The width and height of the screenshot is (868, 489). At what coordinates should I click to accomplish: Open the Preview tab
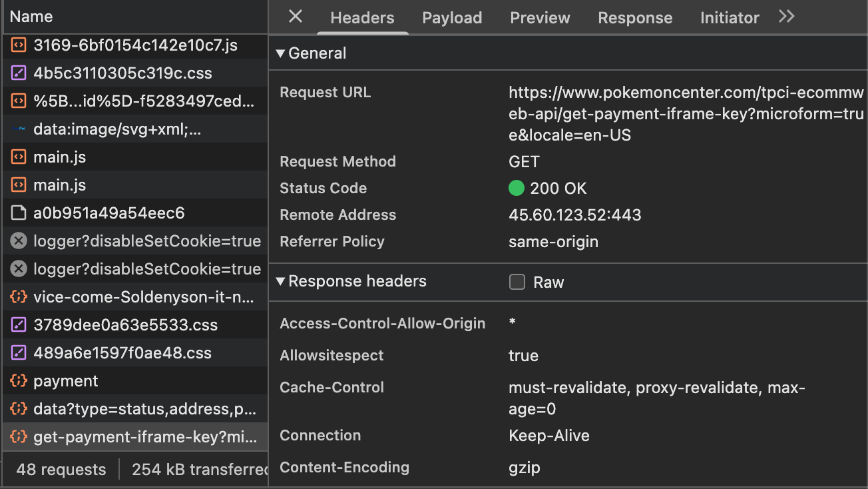pos(540,18)
